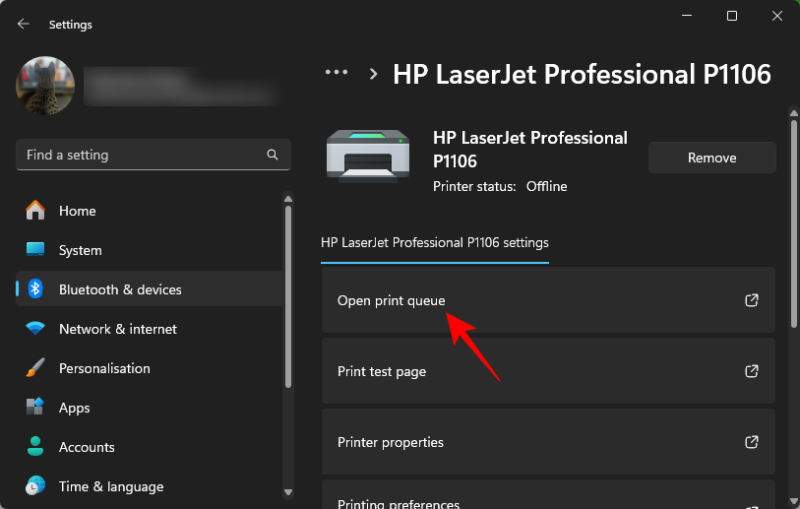Click sidebar scrollbar up arrow

pos(288,199)
